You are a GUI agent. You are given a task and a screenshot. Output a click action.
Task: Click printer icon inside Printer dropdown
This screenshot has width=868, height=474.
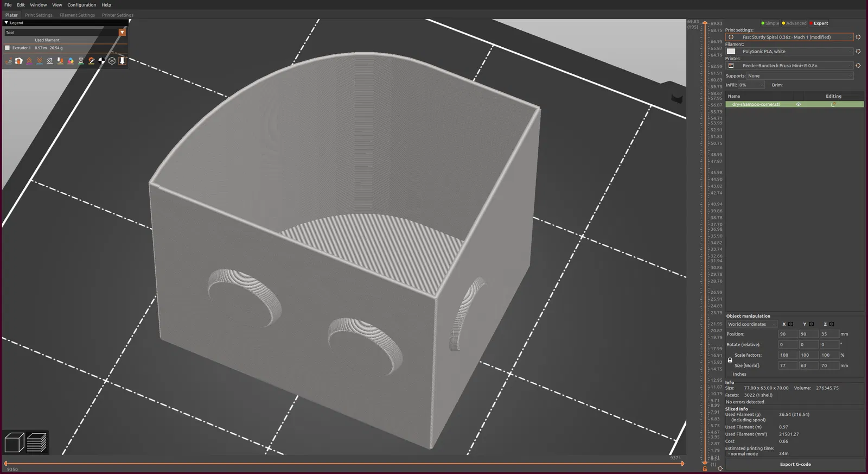[731, 66]
